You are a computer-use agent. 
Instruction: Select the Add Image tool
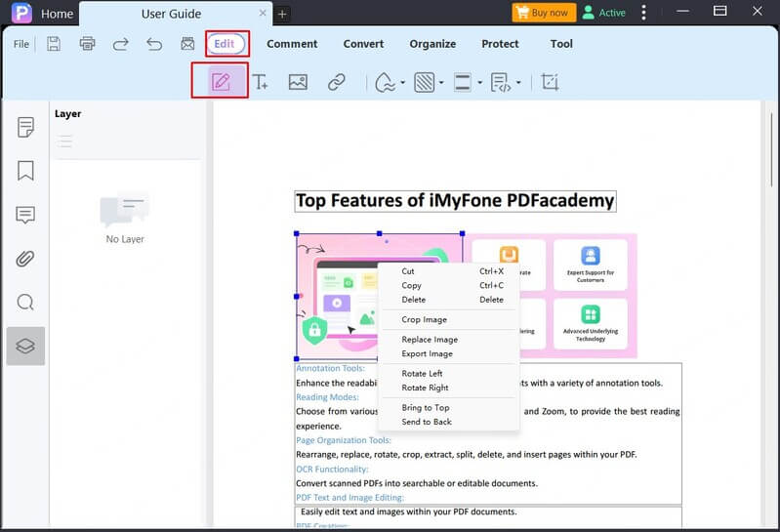pos(298,82)
